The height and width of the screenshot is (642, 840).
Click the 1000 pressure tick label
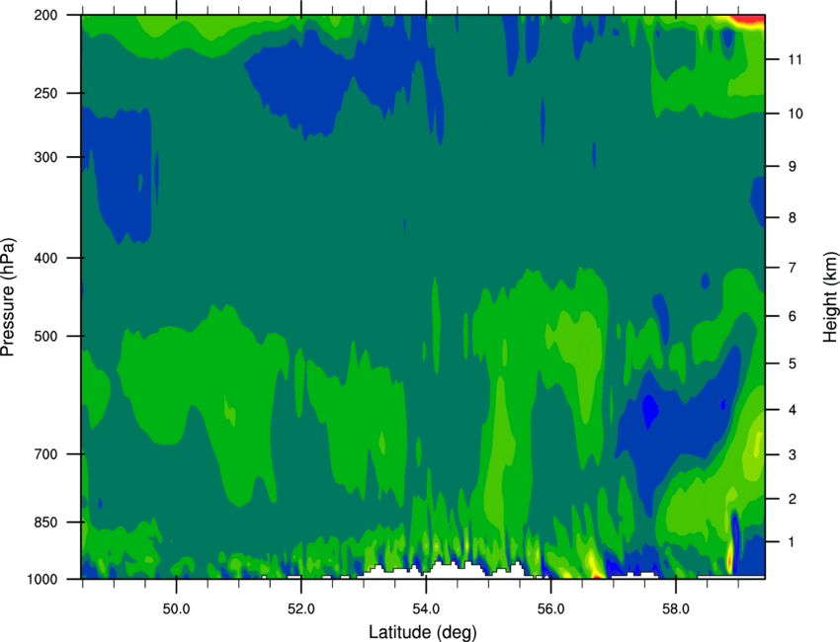pyautogui.click(x=42, y=580)
